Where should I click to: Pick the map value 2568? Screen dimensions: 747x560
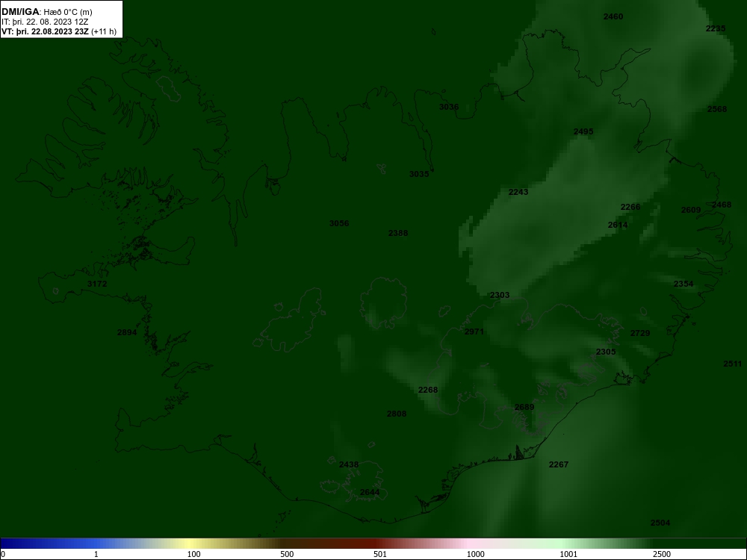click(717, 109)
